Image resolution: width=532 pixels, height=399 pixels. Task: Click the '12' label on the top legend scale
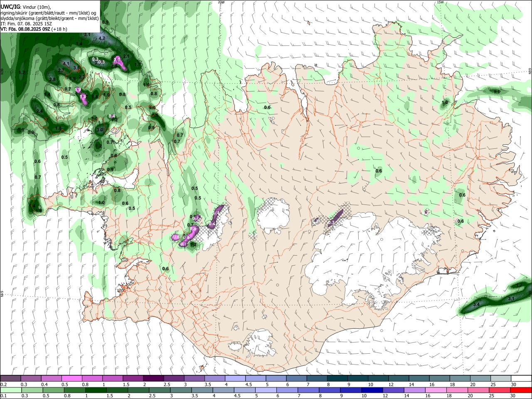point(391,384)
